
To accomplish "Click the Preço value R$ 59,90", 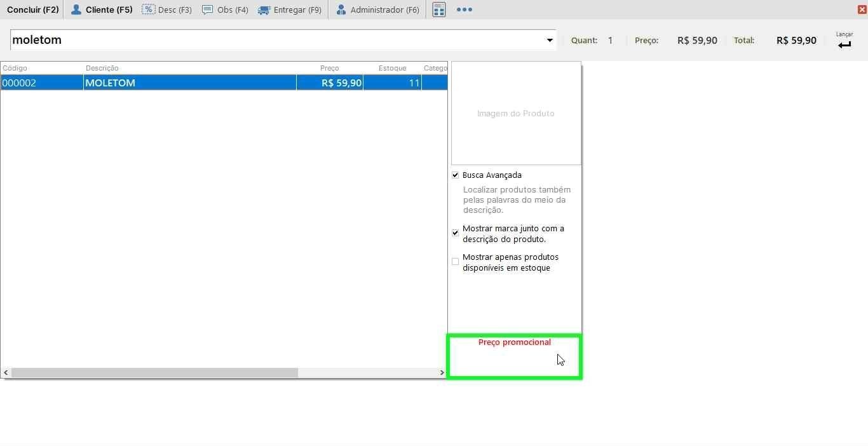I will (697, 40).
